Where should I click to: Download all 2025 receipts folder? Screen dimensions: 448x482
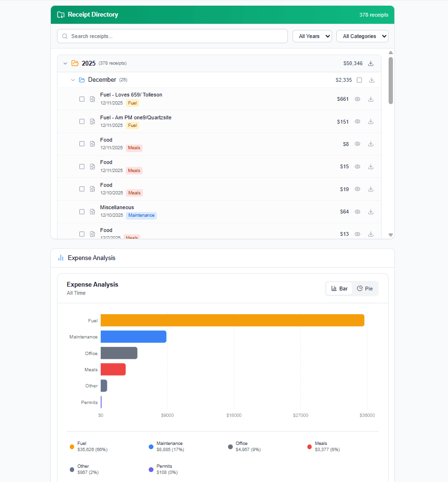click(x=371, y=63)
